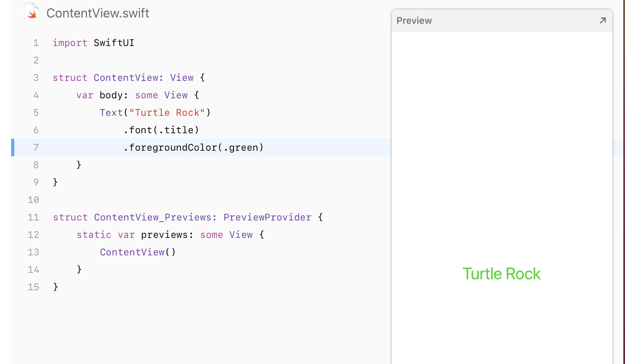Click line number 11 in the gutter
Image resolution: width=625 pixels, height=364 pixels.
tap(34, 217)
